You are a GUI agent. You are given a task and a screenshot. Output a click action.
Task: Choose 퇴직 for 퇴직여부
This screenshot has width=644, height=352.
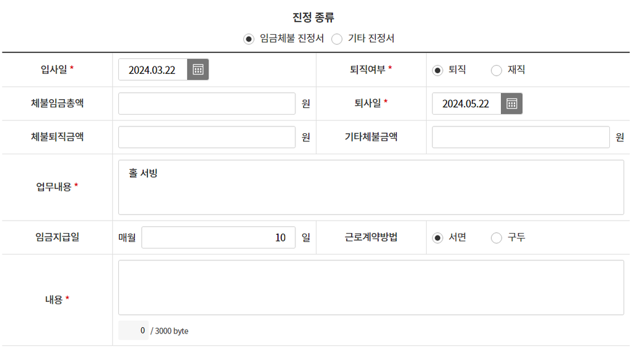[438, 70]
